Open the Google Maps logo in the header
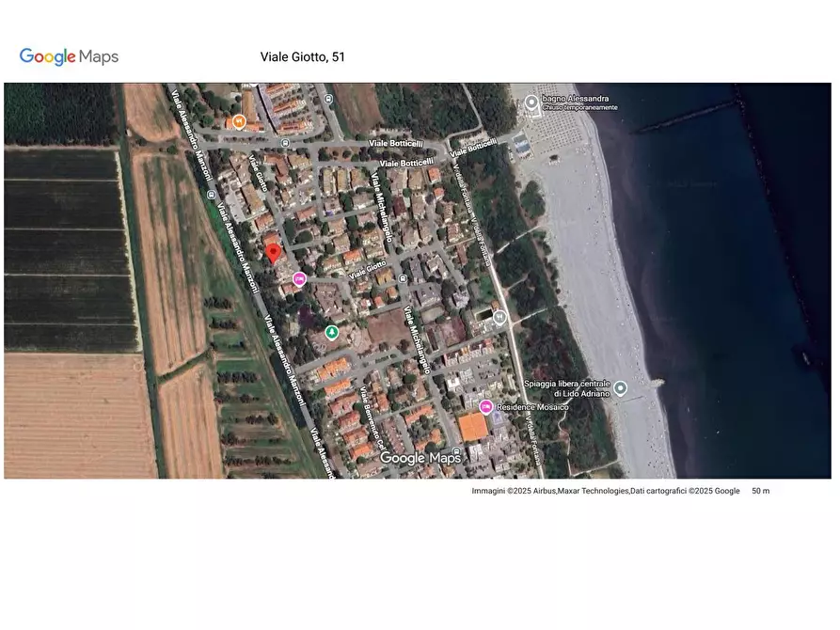Image resolution: width=840 pixels, height=630 pixels. (68, 57)
